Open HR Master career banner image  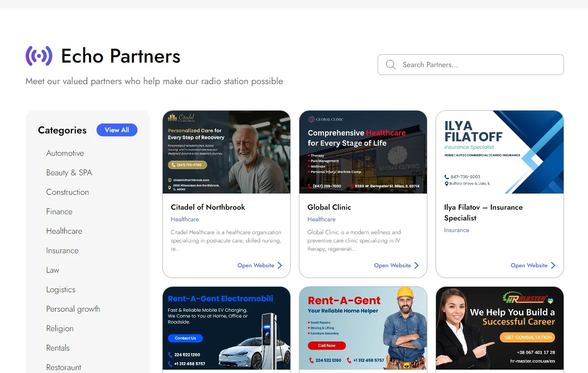500,328
